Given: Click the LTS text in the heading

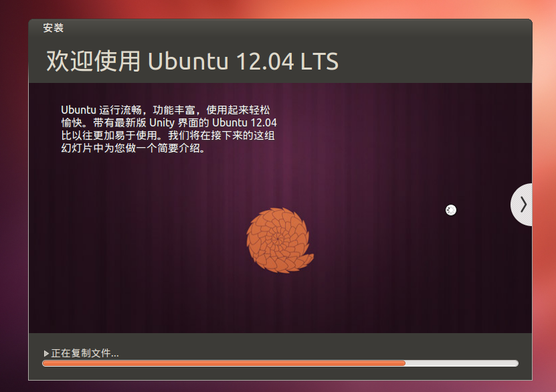Looking at the screenshot, I should (320, 61).
